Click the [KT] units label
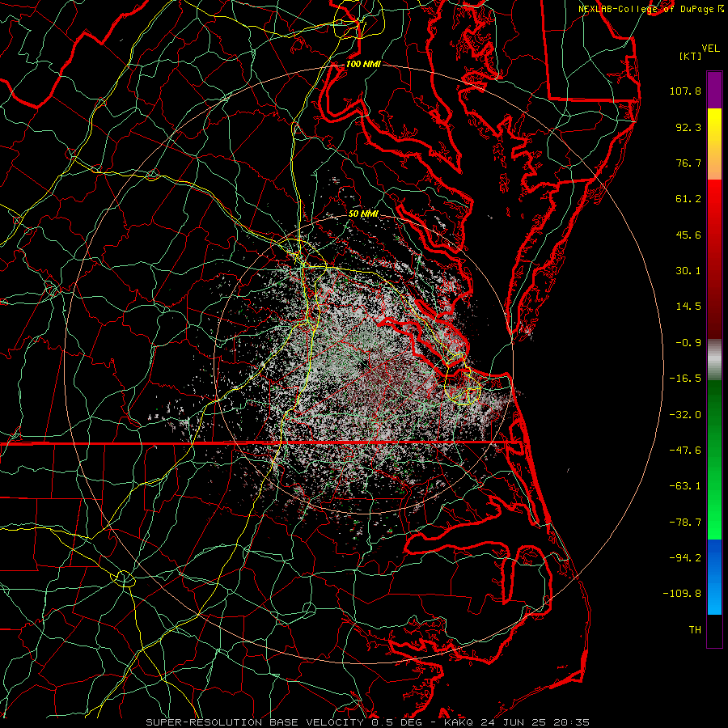 point(690,56)
